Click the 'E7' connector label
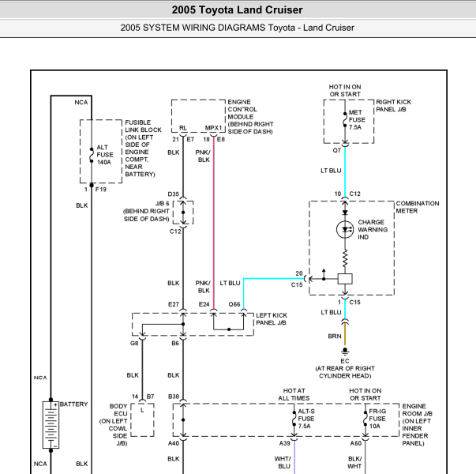The width and height of the screenshot is (476, 474). pyautogui.click(x=190, y=140)
